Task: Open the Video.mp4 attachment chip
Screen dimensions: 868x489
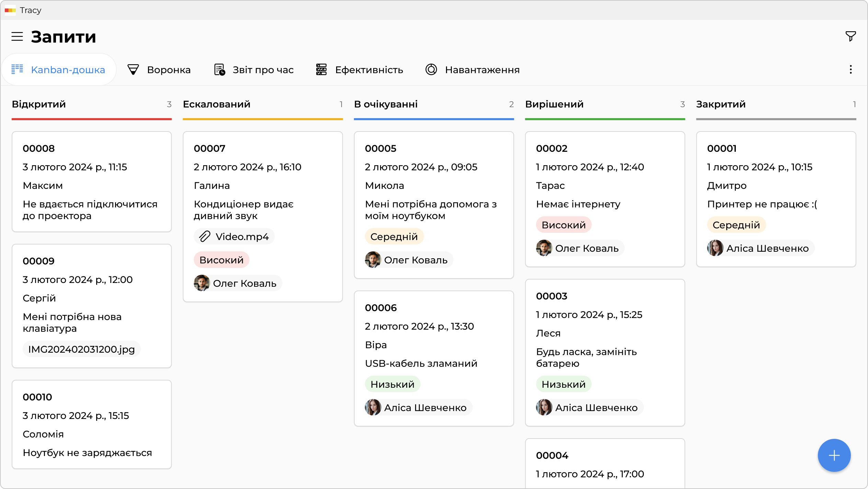Action: tap(234, 237)
